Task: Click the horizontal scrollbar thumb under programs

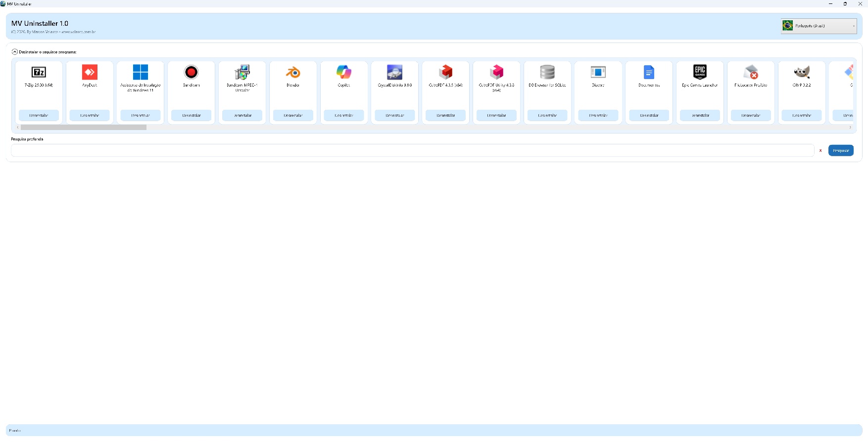Action: tap(83, 128)
